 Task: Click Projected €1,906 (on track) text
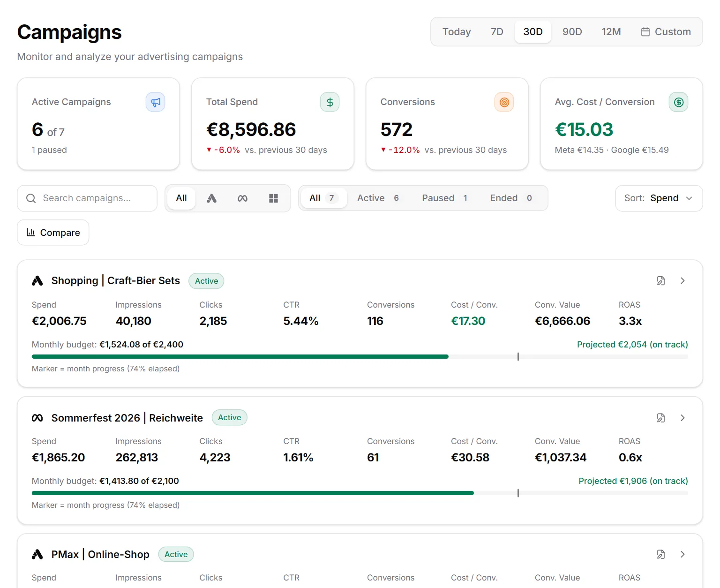coord(633,481)
